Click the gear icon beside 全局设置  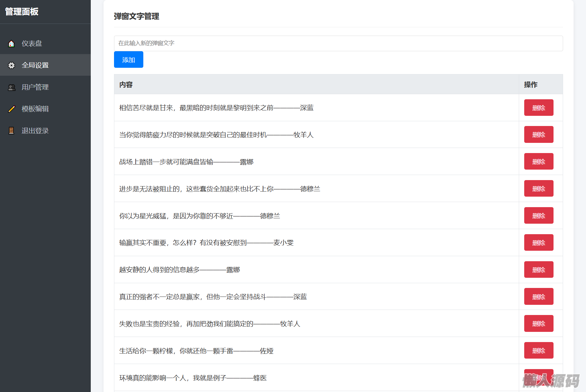[x=11, y=65]
